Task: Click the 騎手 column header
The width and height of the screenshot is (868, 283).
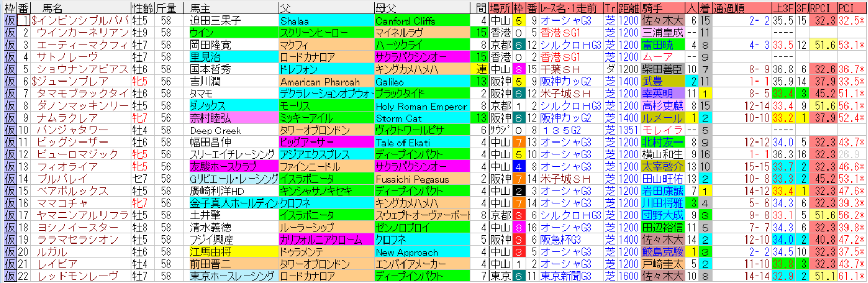Action: pos(653,8)
